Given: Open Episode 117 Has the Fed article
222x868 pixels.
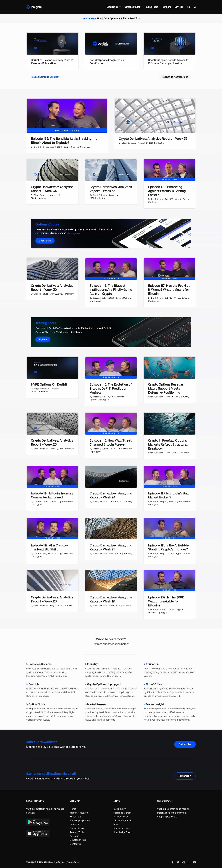Looking at the screenshot, I should pos(169,289).
